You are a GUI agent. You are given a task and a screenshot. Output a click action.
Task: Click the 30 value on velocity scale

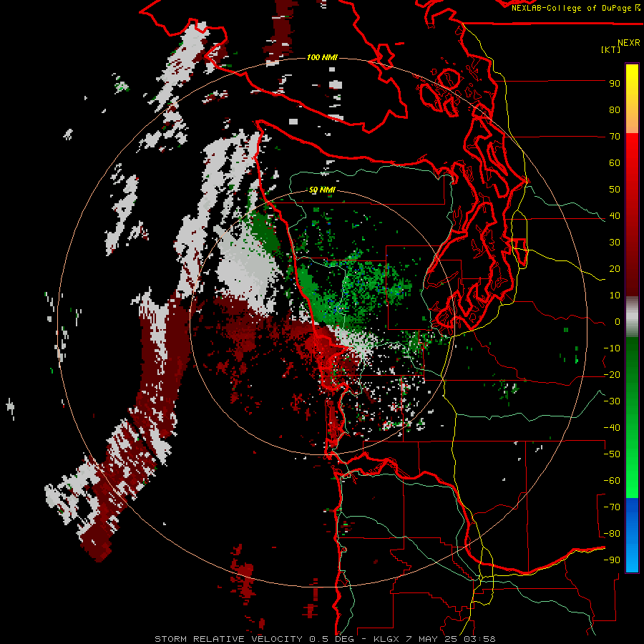(x=615, y=243)
